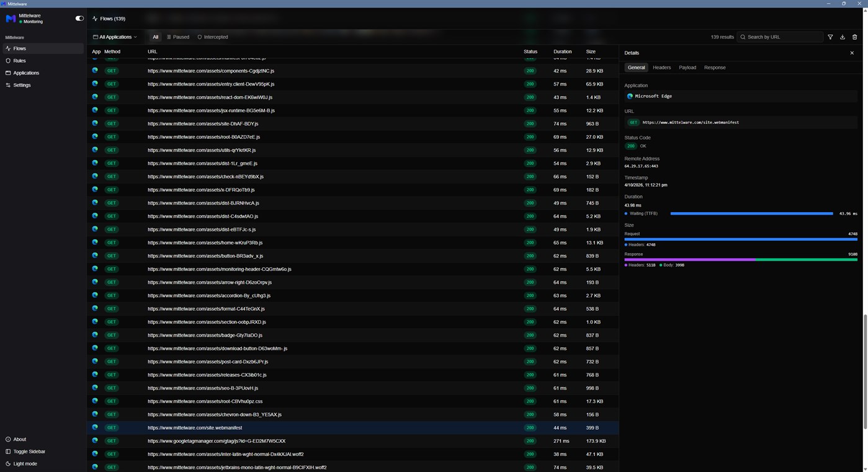Image resolution: width=868 pixels, height=472 pixels.
Task: Go to Applications in the sidebar
Action: tap(43, 73)
